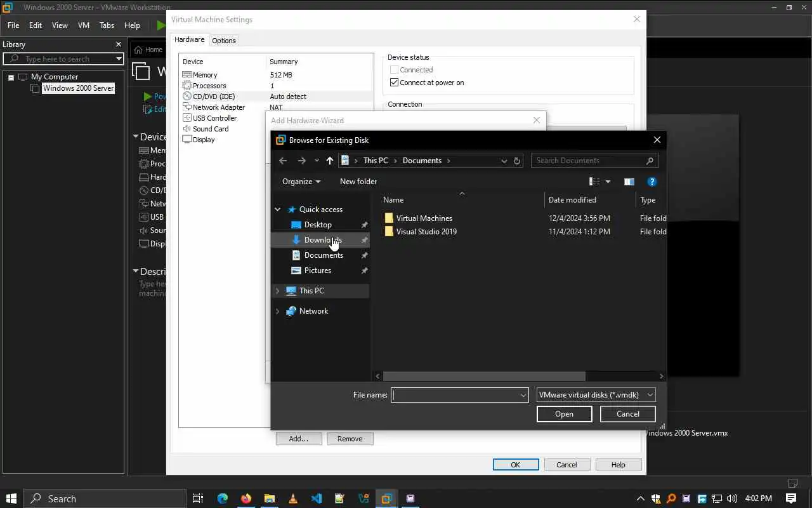The image size is (812, 508).
Task: Open the Organize dropdown menu
Action: pyautogui.click(x=301, y=182)
